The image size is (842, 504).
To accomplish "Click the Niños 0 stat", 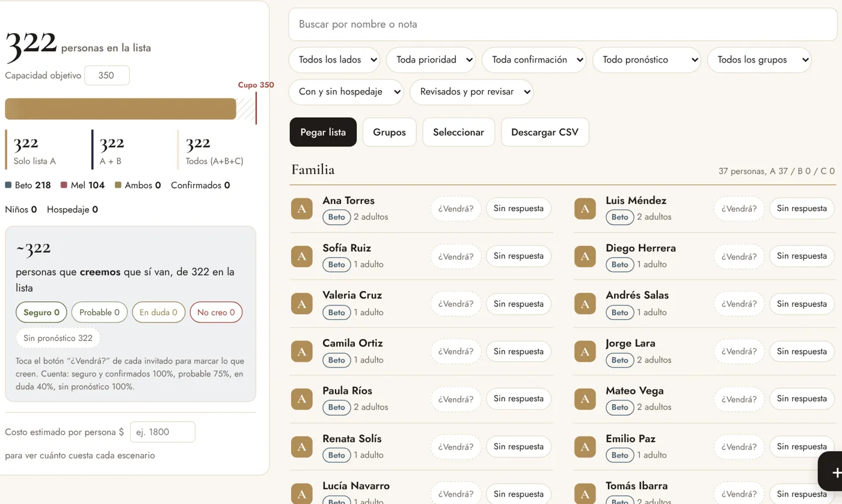I will click(x=21, y=209).
